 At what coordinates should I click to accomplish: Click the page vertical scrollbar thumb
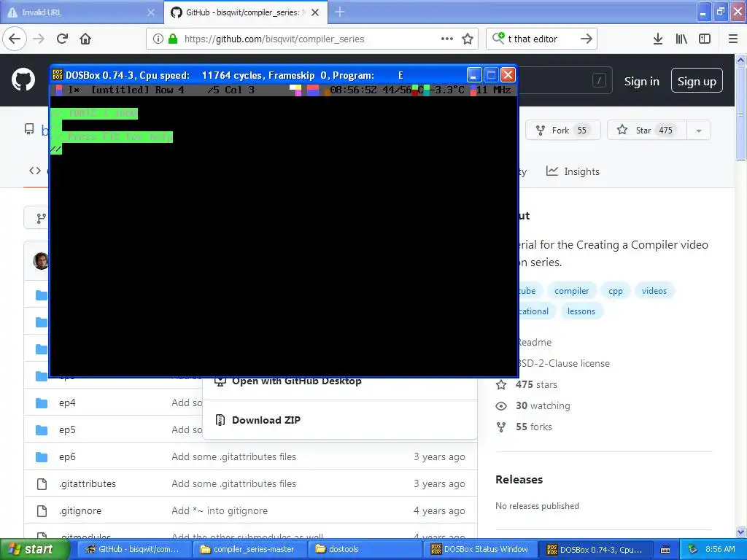(741, 114)
